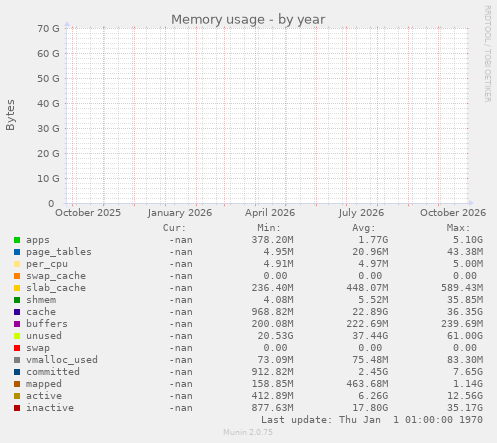This screenshot has width=497, height=443.
Task: Click active max value 12.56G
Action: 465,396
